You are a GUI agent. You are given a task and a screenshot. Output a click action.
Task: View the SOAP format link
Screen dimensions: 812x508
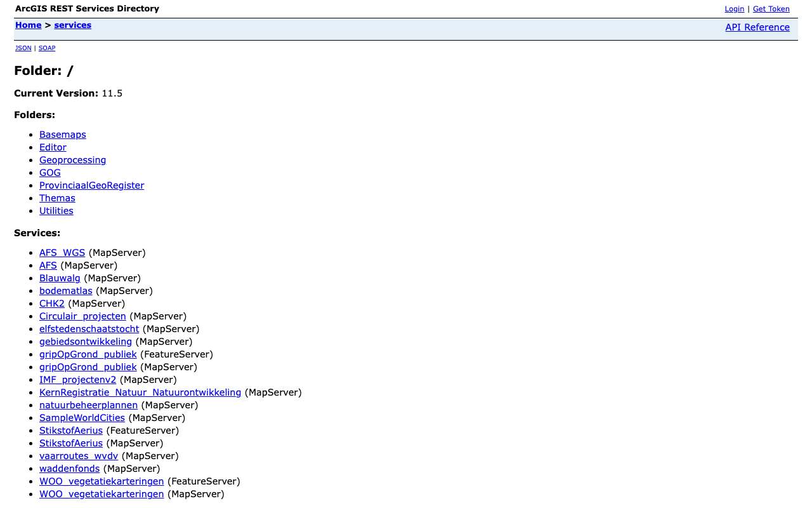[47, 48]
